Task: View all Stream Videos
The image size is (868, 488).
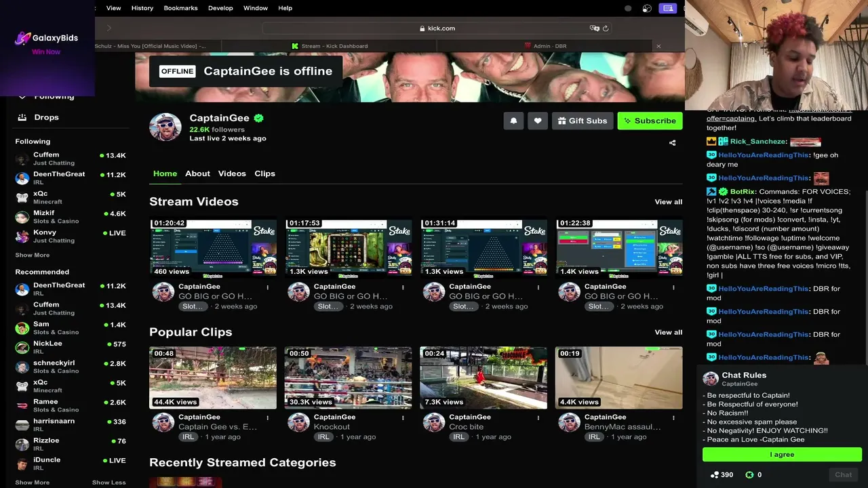Action: [669, 202]
